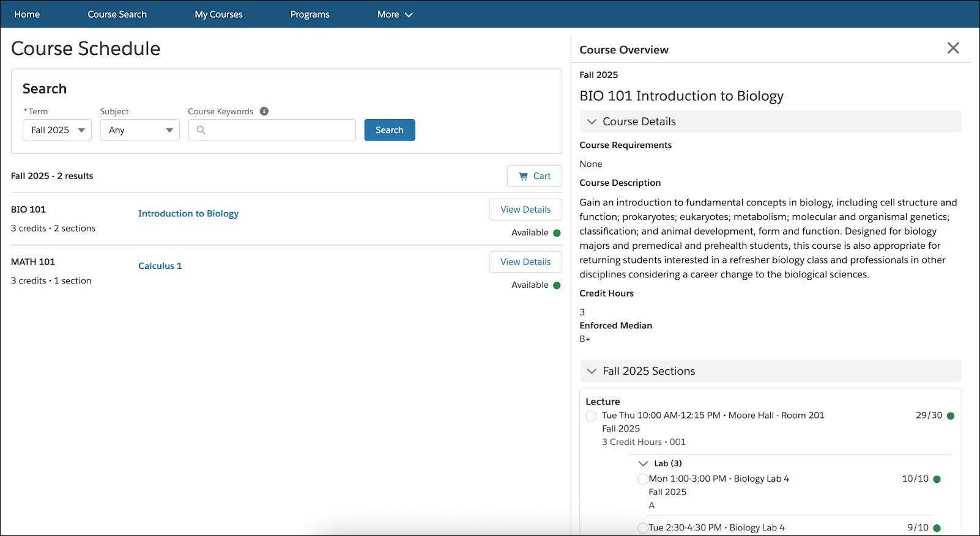The width and height of the screenshot is (980, 536).
Task: Click the 'BIO 101' course code
Action: (x=28, y=210)
